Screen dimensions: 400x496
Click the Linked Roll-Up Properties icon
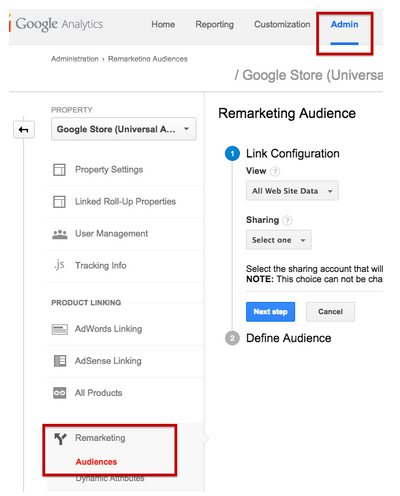pyautogui.click(x=59, y=202)
